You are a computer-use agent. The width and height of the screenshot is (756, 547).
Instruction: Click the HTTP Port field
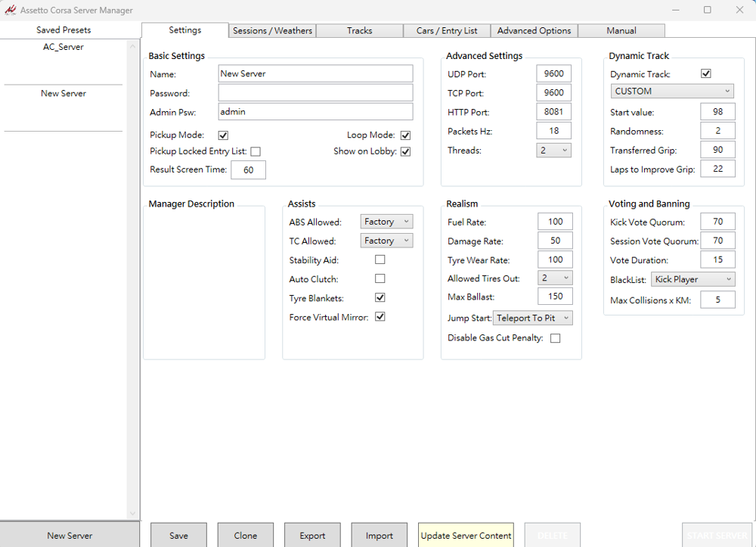(553, 111)
